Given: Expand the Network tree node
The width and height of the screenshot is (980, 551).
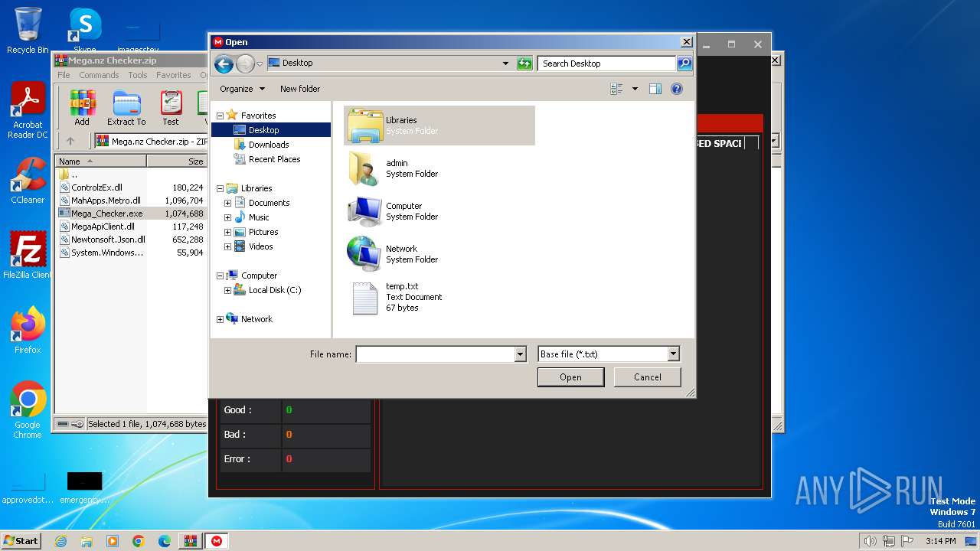Looking at the screenshot, I should tap(220, 319).
